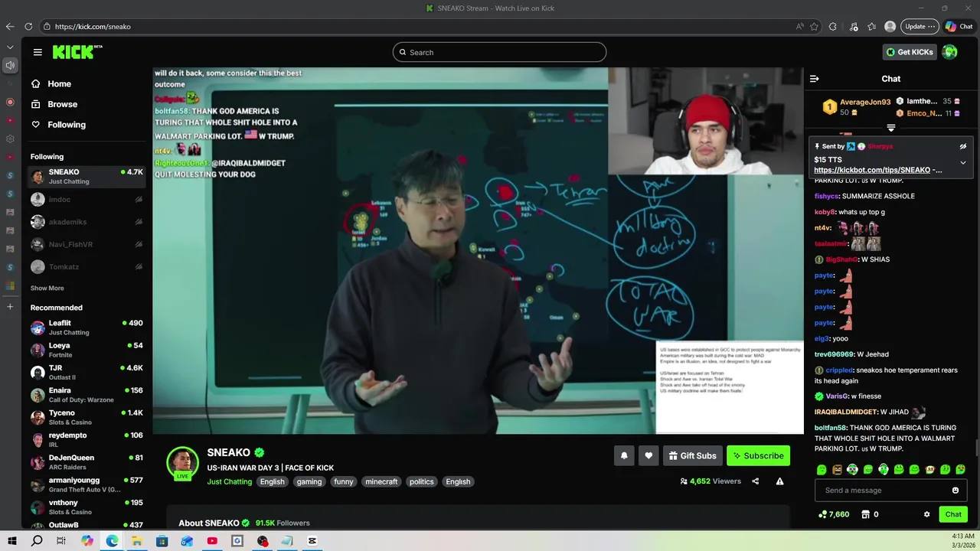
Task: Report the stream with the warning triangle icon
Action: tap(779, 481)
